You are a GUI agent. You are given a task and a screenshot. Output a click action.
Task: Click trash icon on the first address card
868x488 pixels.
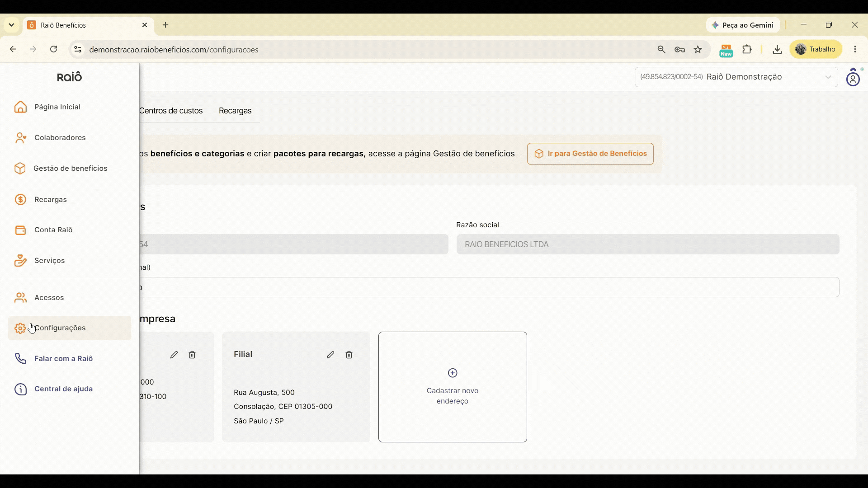click(192, 355)
